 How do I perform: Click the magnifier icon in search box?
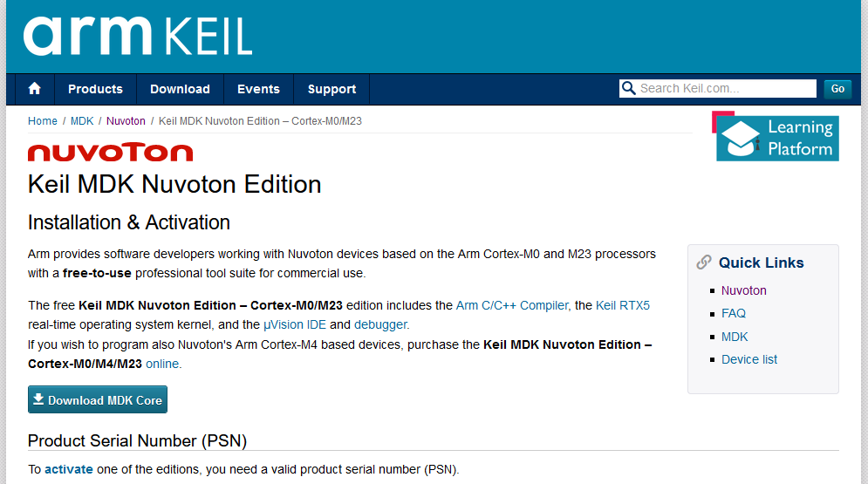click(x=628, y=88)
